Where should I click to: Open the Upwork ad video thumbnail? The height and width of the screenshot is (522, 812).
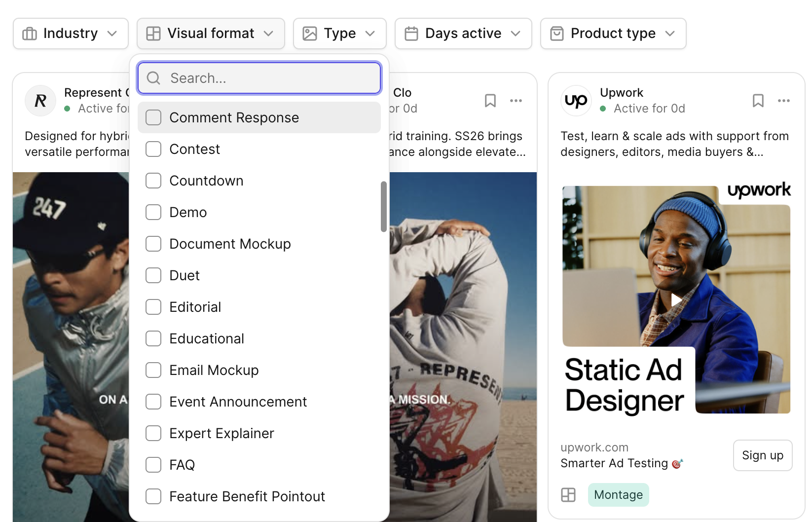(x=676, y=299)
